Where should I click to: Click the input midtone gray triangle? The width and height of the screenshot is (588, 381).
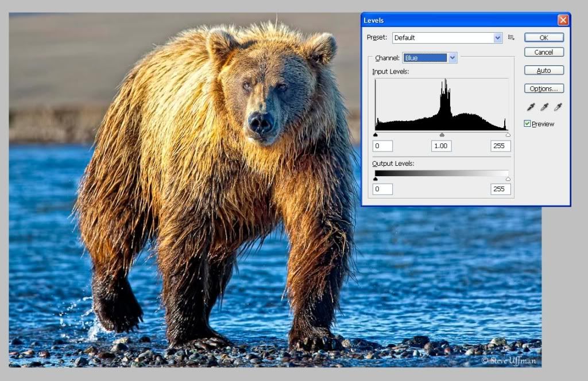point(442,135)
